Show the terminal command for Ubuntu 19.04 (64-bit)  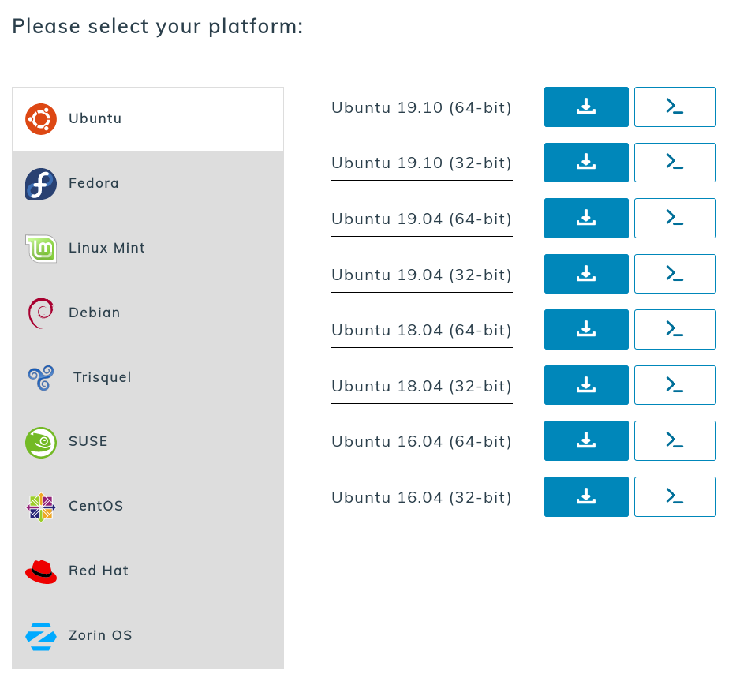675,219
